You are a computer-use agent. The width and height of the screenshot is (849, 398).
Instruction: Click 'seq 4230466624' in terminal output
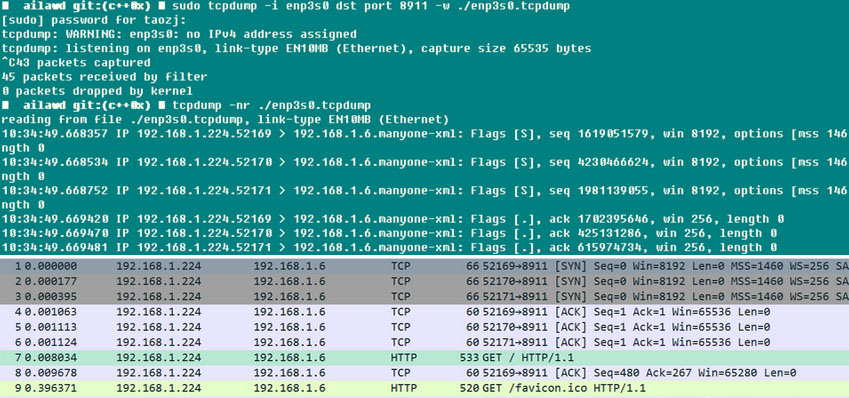pos(598,162)
